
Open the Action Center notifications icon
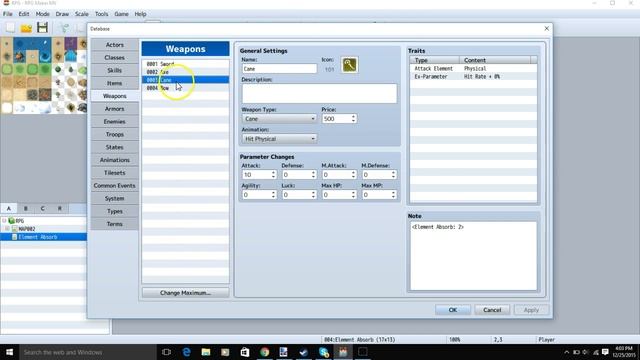coord(605,352)
